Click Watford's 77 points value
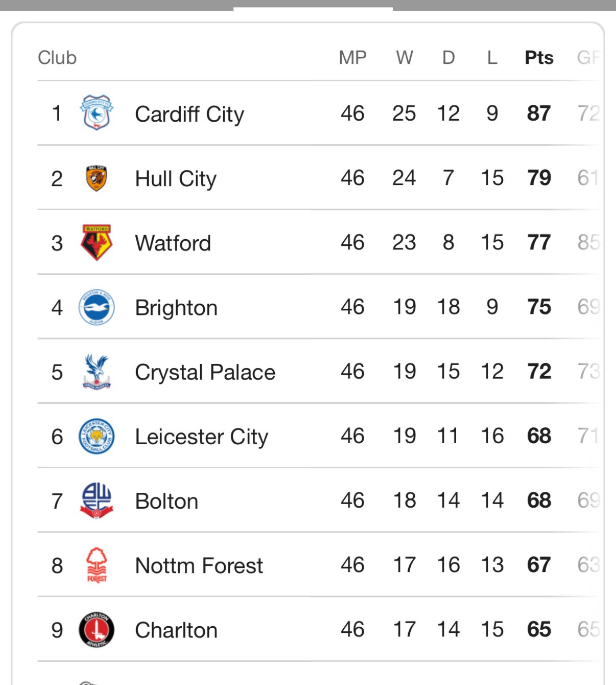Image resolution: width=616 pixels, height=685 pixels. tap(539, 243)
